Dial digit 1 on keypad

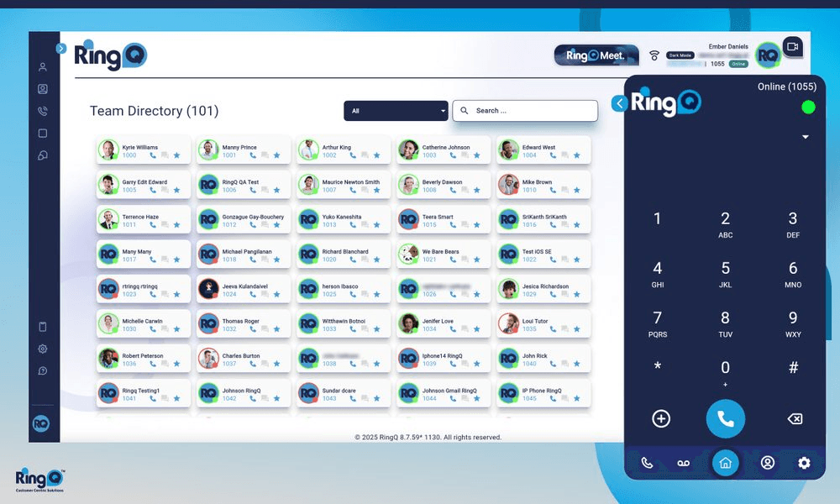point(658,218)
